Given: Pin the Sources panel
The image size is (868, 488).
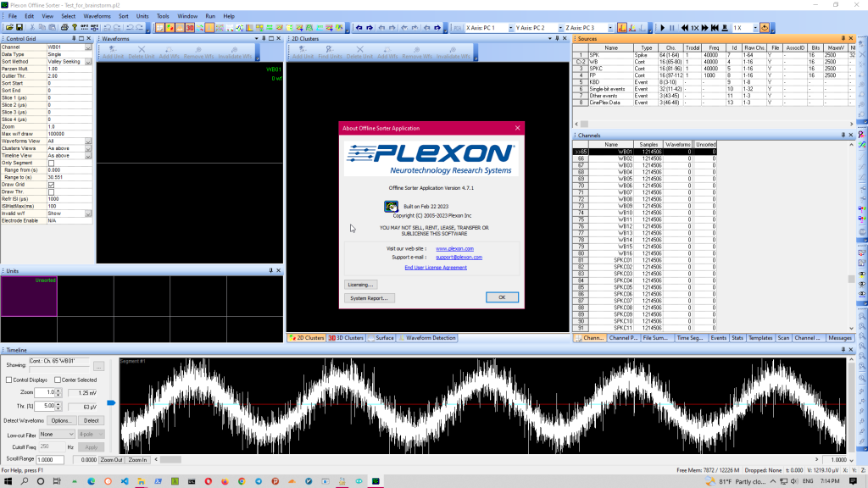Looking at the screenshot, I should point(843,39).
